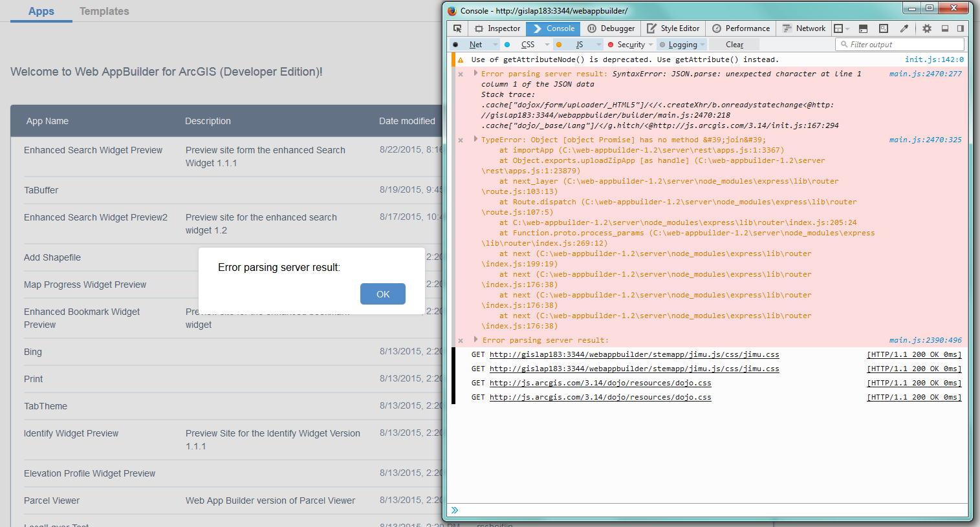The image size is (980, 527).
Task: Open the frame selector dropdown icon
Action: click(842, 28)
